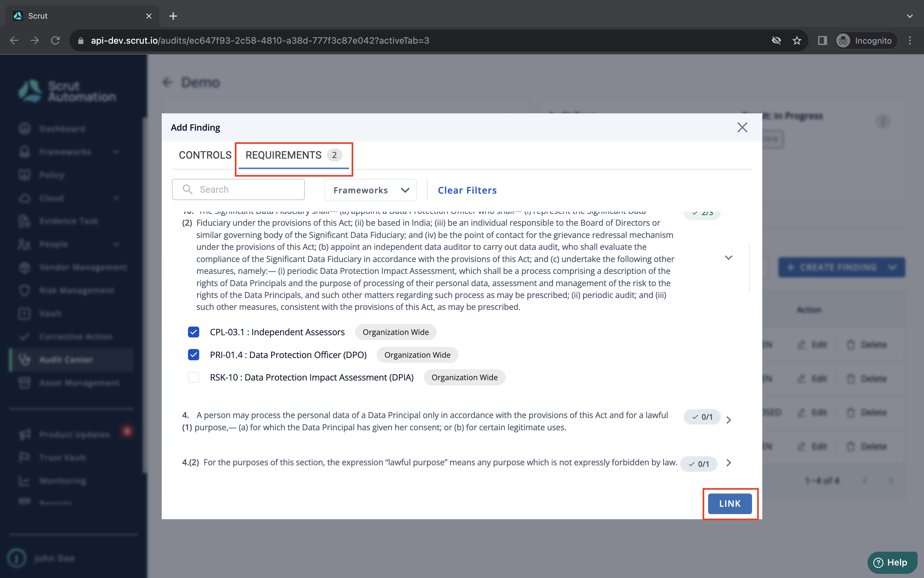The height and width of the screenshot is (578, 924).
Task: Uncheck CPL-03.1 Independent Assessors
Action: [x=193, y=332]
